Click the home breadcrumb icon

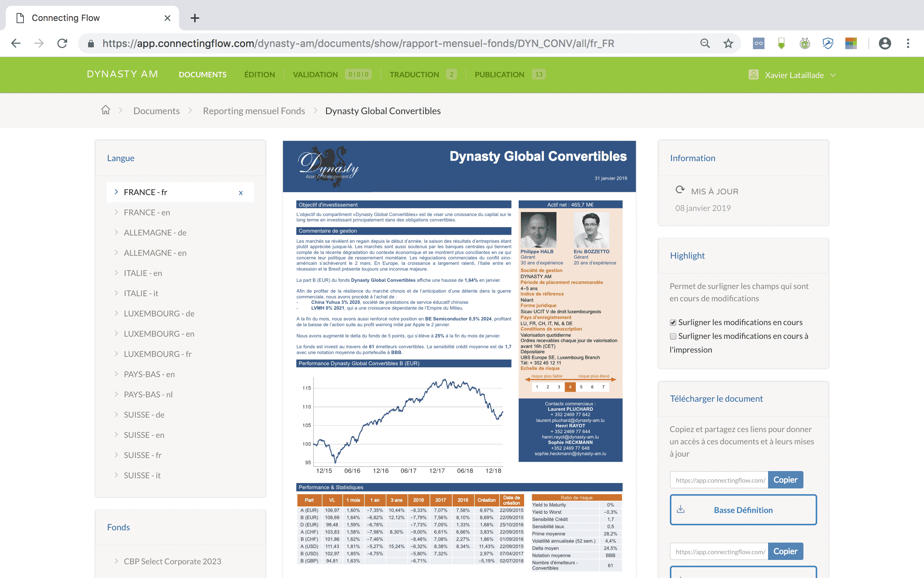pyautogui.click(x=105, y=110)
